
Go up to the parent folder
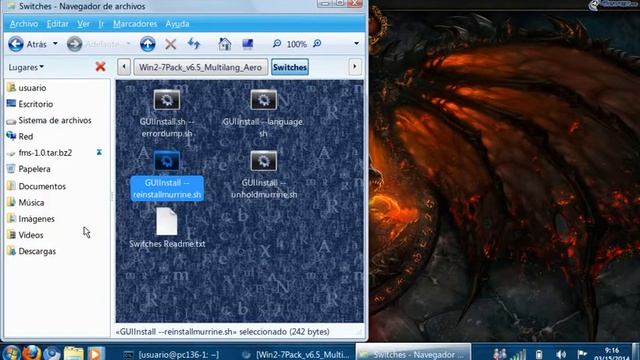point(147,44)
